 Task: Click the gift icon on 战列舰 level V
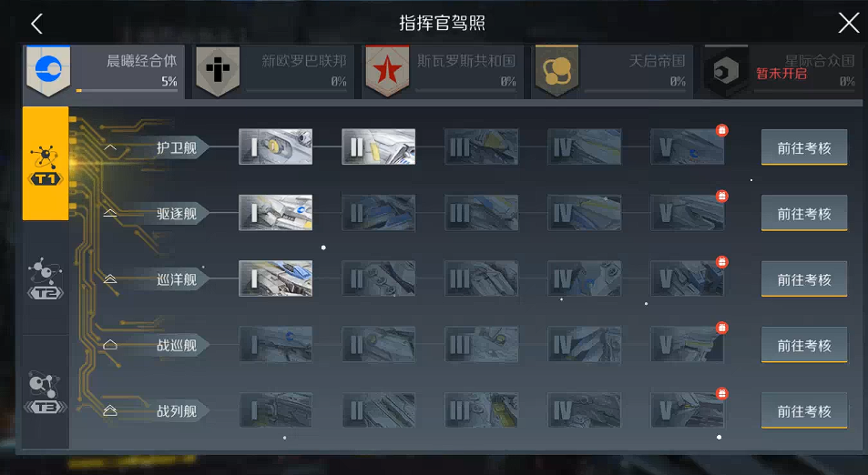[722, 394]
